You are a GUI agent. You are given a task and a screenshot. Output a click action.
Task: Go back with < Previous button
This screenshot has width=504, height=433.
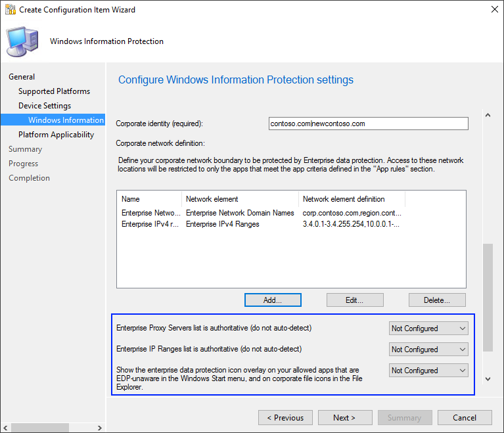[285, 418]
